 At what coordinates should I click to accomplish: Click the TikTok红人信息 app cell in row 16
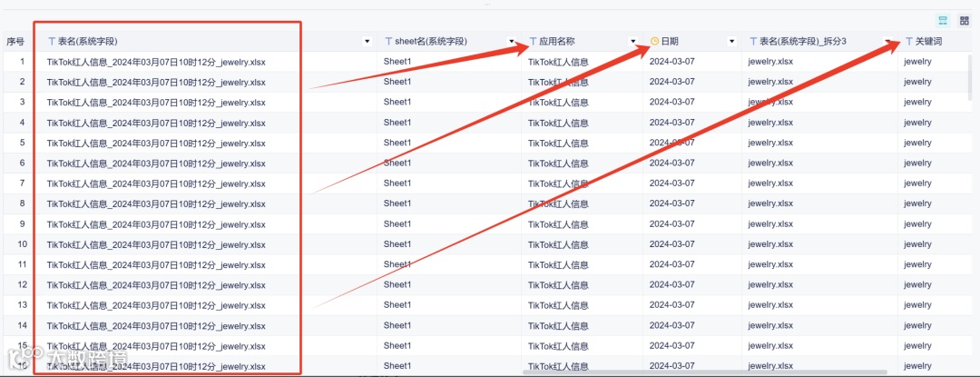[558, 366]
